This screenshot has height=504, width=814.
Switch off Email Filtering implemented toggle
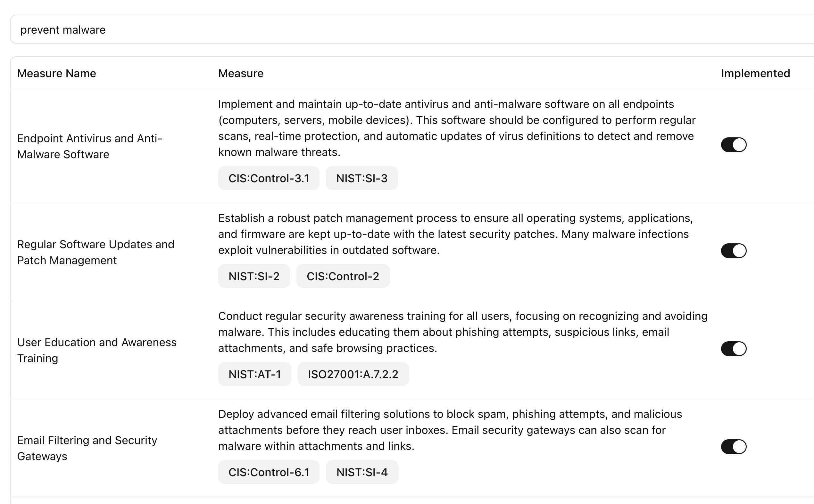[734, 447]
